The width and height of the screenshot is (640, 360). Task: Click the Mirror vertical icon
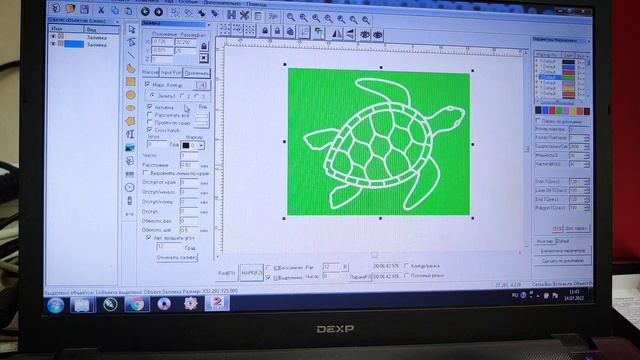click(x=350, y=34)
